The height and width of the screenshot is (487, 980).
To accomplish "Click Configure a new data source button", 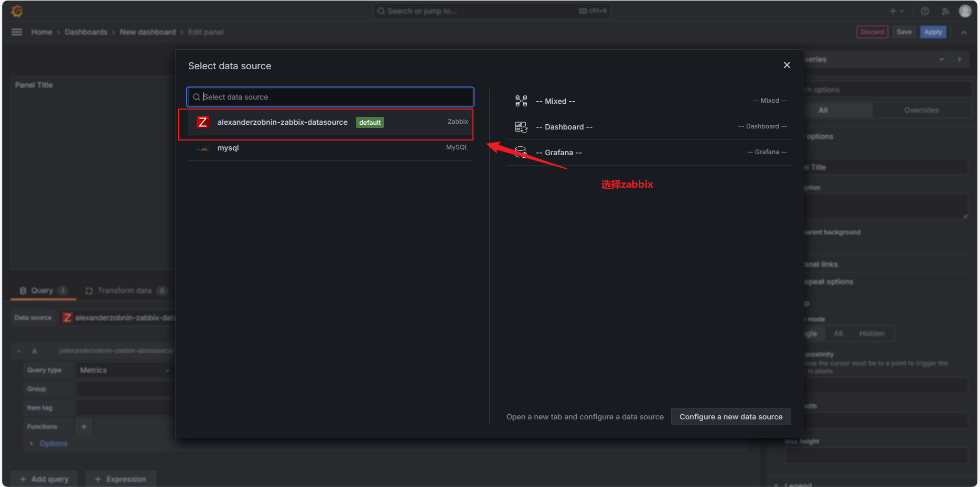I will pos(731,417).
